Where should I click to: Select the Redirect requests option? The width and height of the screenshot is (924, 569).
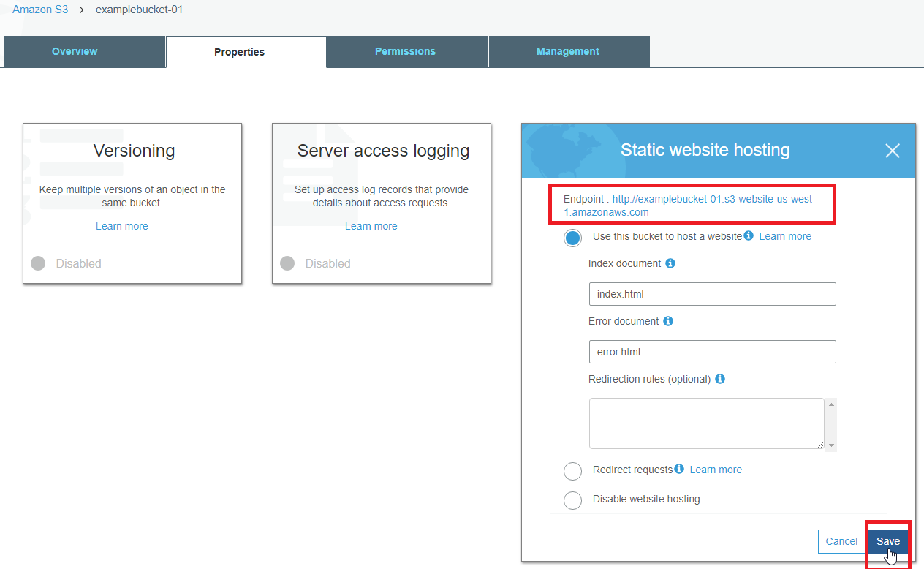click(573, 471)
